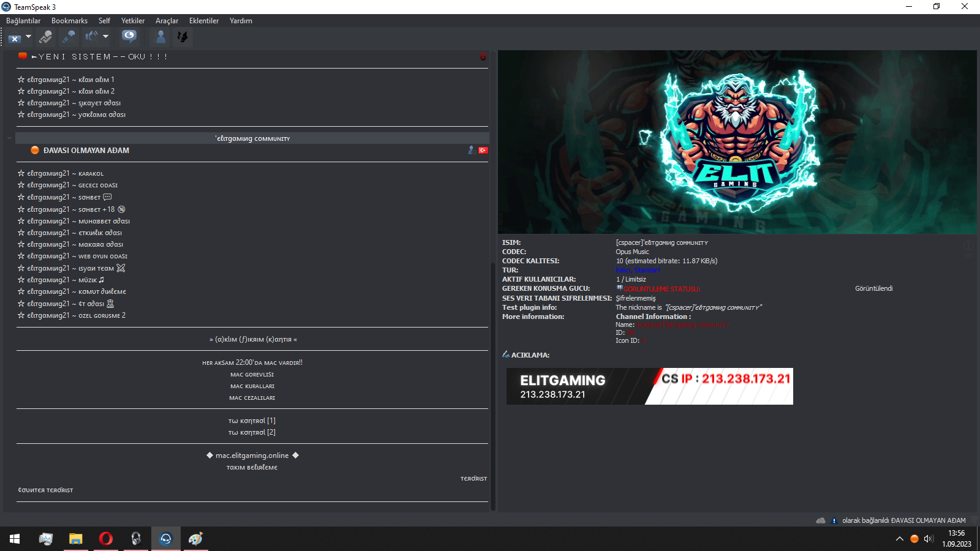980x551 pixels.
Task: Click the Elit Gaming logo banner image
Action: (x=737, y=142)
